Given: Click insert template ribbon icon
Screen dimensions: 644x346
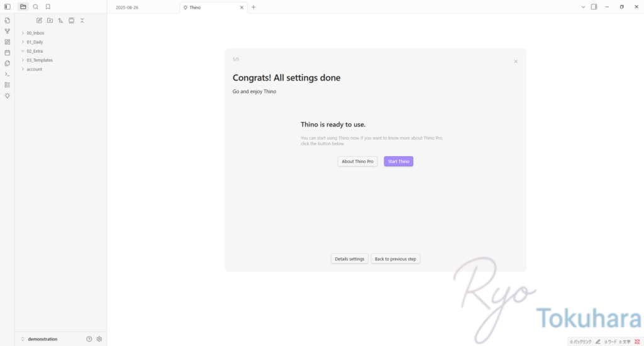Looking at the screenshot, I should click(x=8, y=64).
